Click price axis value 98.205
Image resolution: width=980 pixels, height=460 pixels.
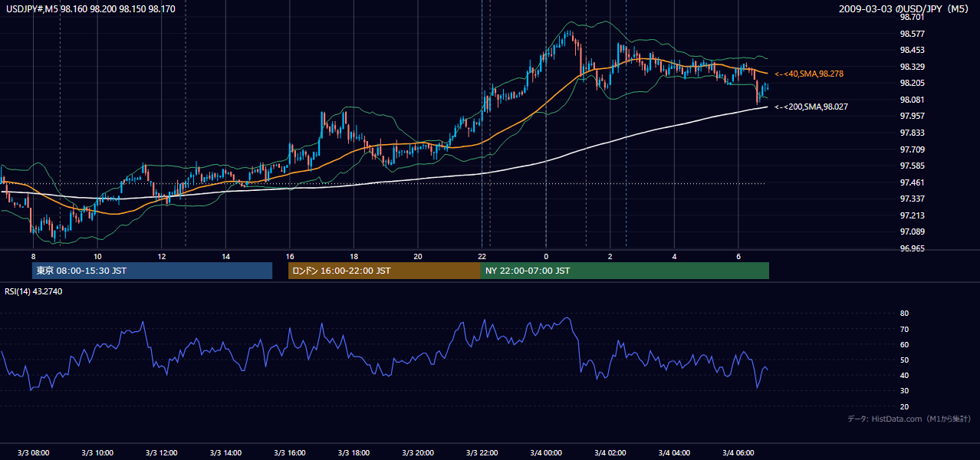(x=913, y=83)
